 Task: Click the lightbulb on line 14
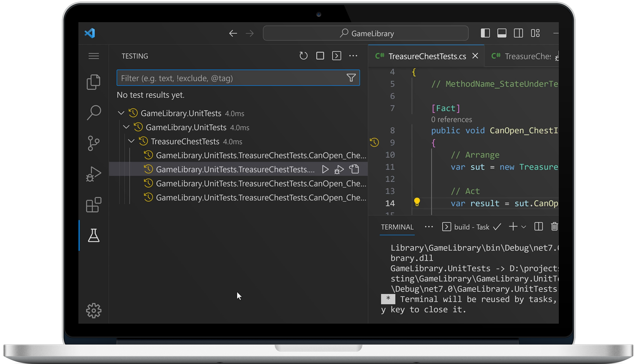click(417, 202)
